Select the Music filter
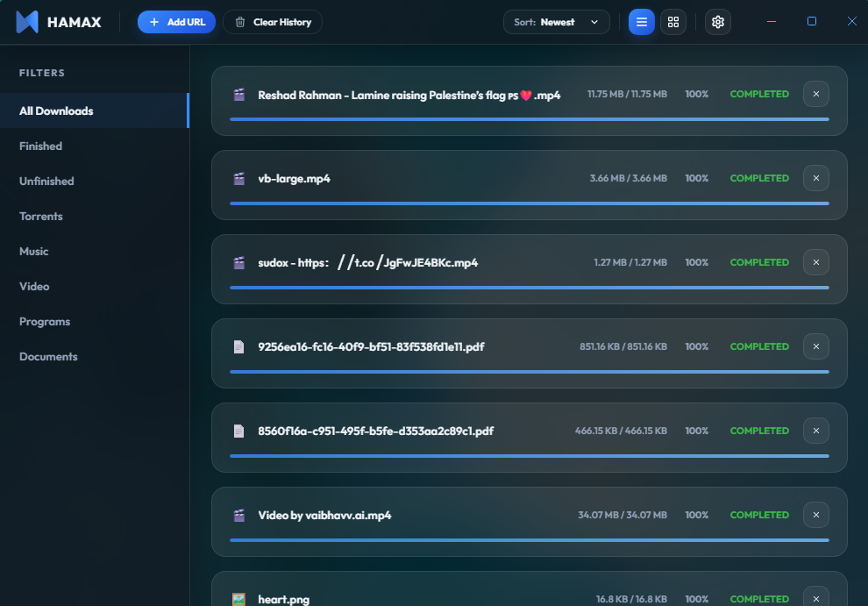The height and width of the screenshot is (606, 868). [x=95, y=252]
